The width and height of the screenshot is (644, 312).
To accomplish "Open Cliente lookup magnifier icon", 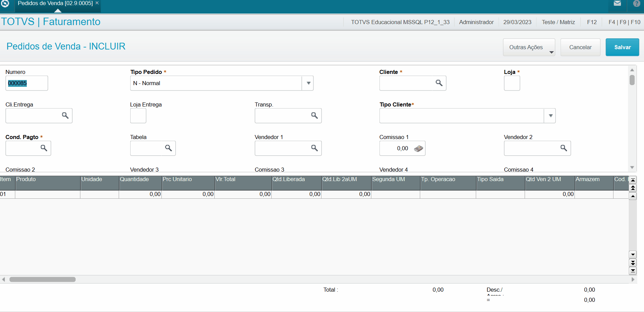I will tap(439, 83).
